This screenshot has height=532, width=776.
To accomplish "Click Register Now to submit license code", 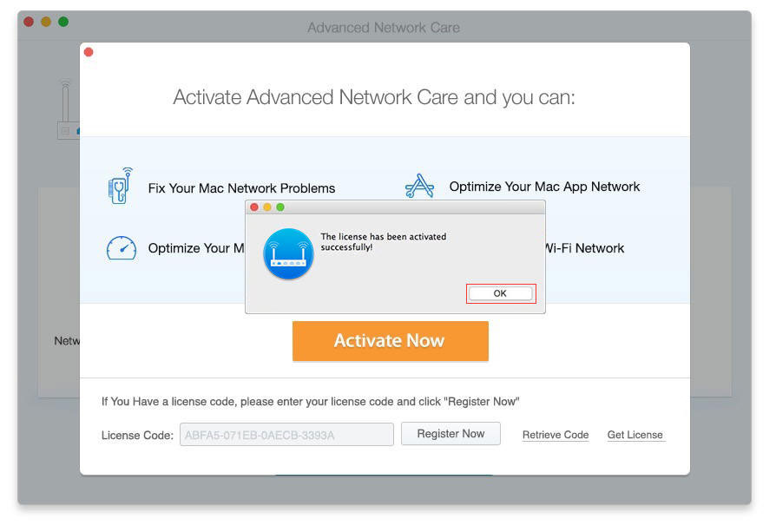I will [450, 434].
